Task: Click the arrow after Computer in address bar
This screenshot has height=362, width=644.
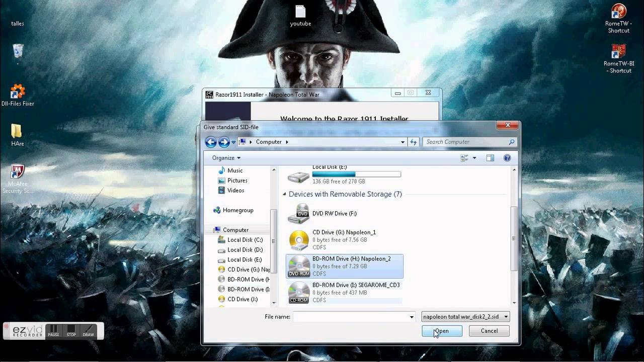Action: tap(287, 142)
